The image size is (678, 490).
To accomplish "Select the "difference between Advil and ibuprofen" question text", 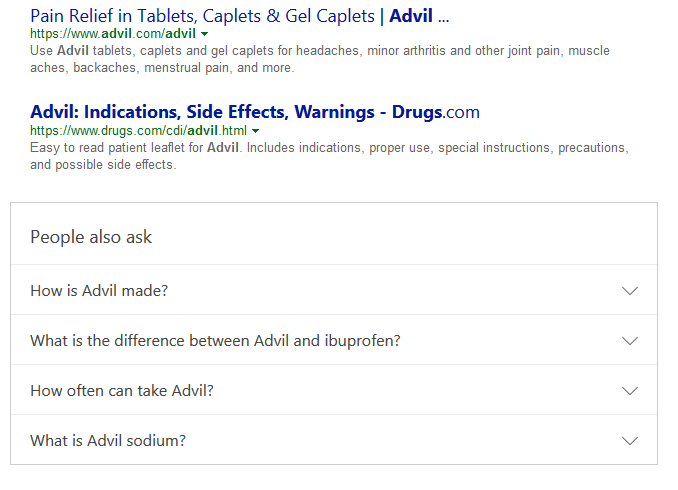I will tap(215, 341).
